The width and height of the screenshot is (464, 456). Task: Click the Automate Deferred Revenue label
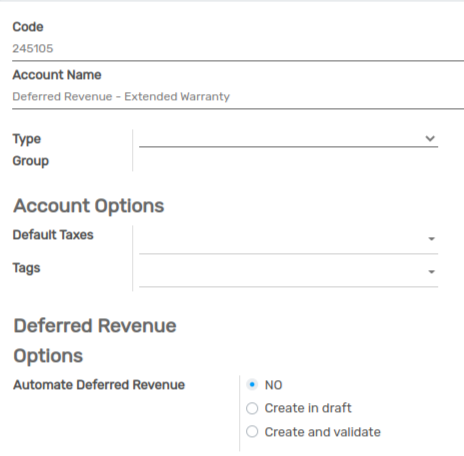point(99,385)
